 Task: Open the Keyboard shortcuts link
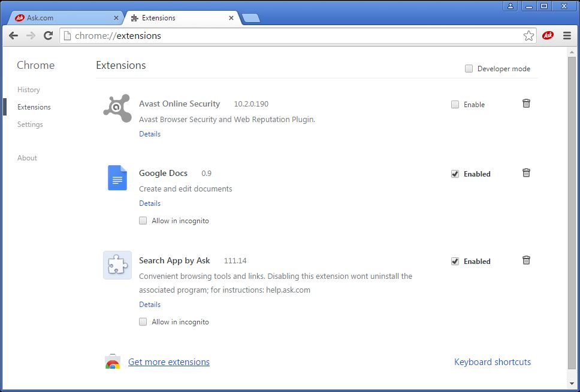point(493,362)
